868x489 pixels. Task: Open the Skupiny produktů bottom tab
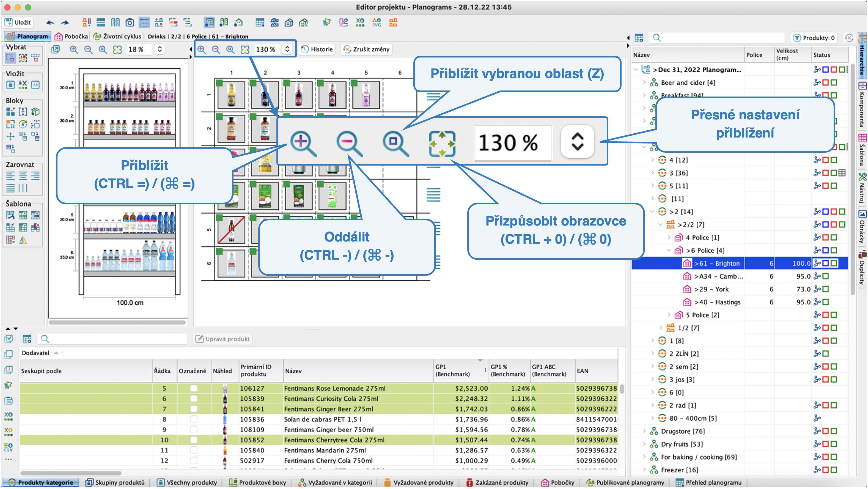point(115,482)
